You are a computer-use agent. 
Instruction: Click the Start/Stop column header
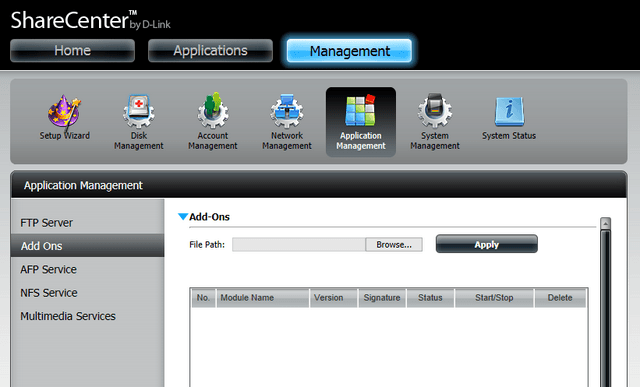coord(494,298)
